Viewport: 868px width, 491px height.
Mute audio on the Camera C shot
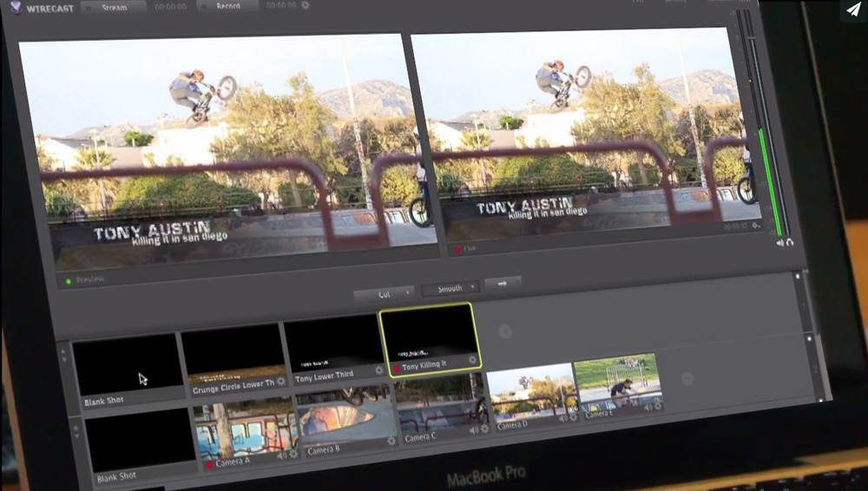coord(474,430)
